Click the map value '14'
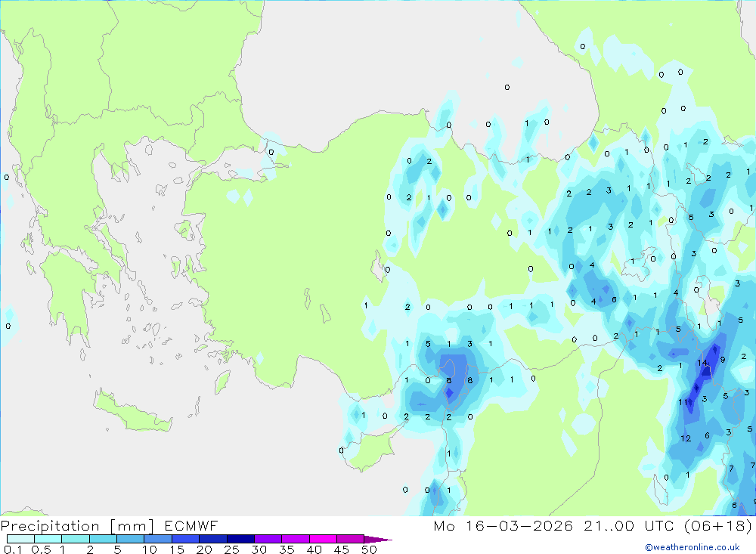756x554 pixels. point(702,363)
